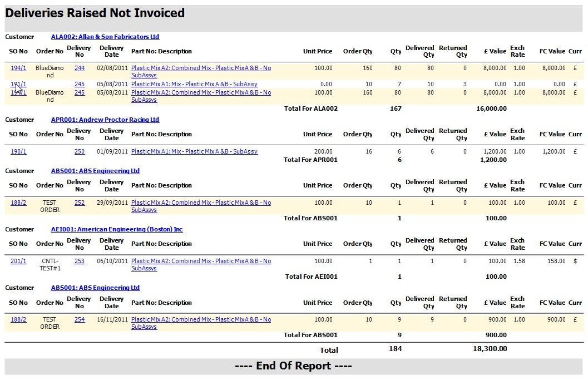
Task: Click SO 188/2 in delivery 254 row
Action: (x=18, y=319)
